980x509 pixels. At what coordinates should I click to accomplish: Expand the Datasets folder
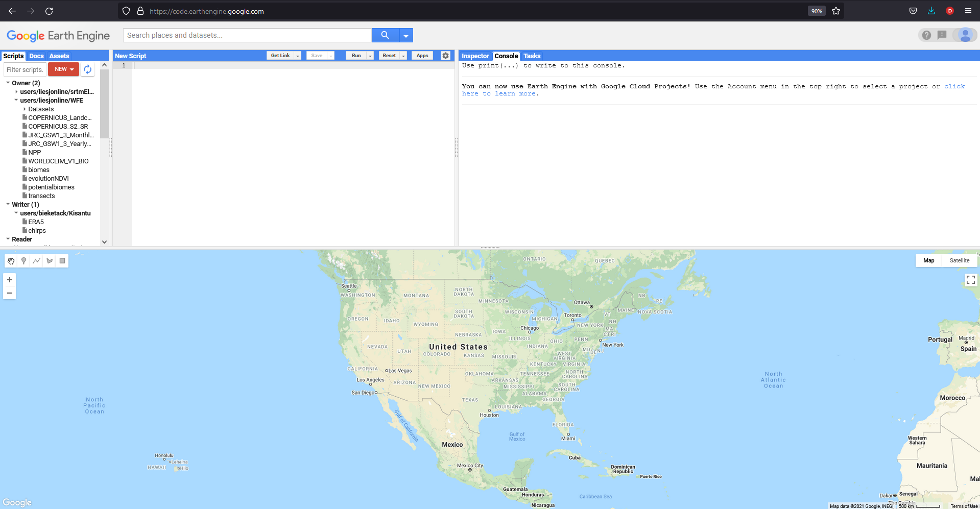[24, 109]
